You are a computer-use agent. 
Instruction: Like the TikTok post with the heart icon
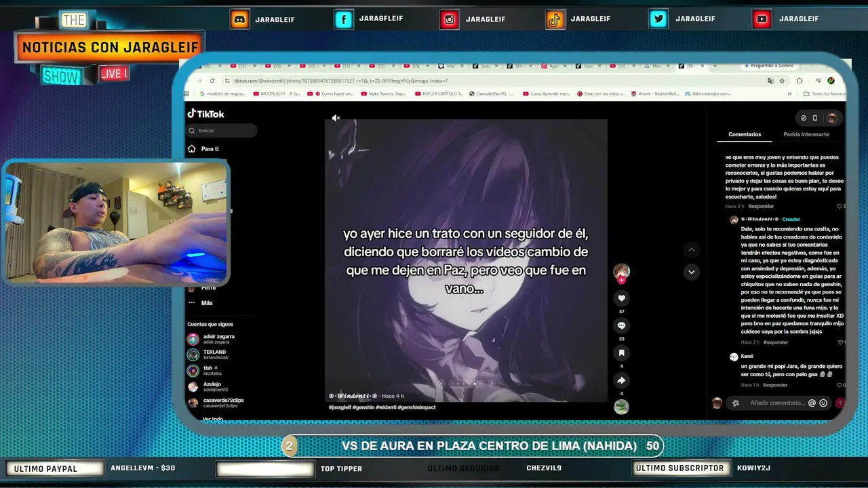pyautogui.click(x=621, y=298)
